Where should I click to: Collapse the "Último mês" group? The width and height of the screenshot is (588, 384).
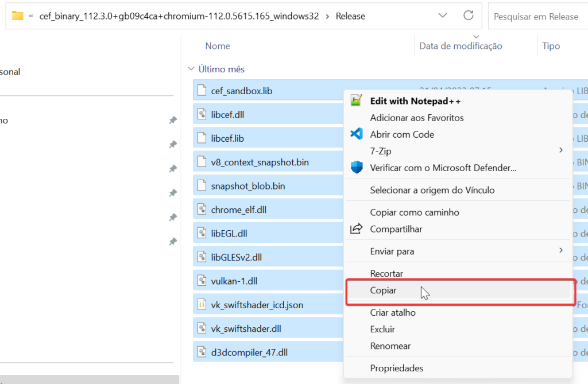(191, 68)
